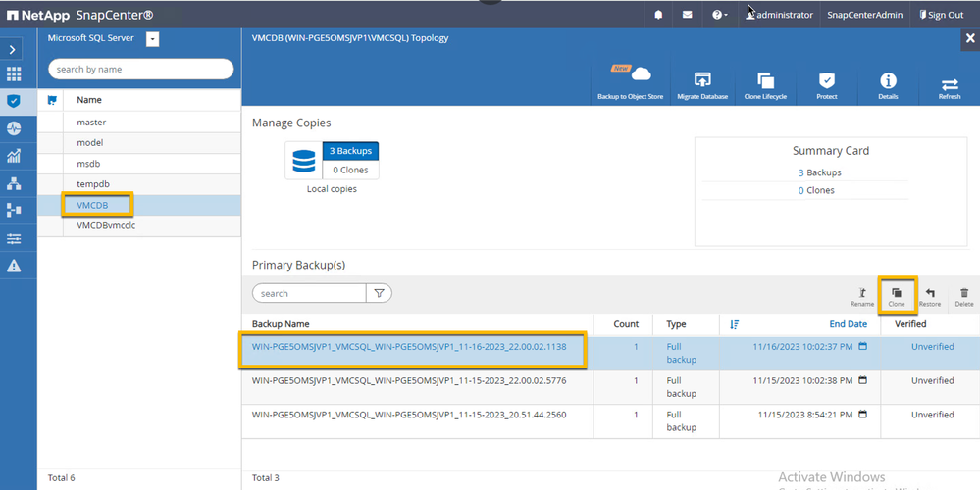This screenshot has height=490, width=980.
Task: Click the Delete backup trash icon
Action: pyautogui.click(x=964, y=294)
